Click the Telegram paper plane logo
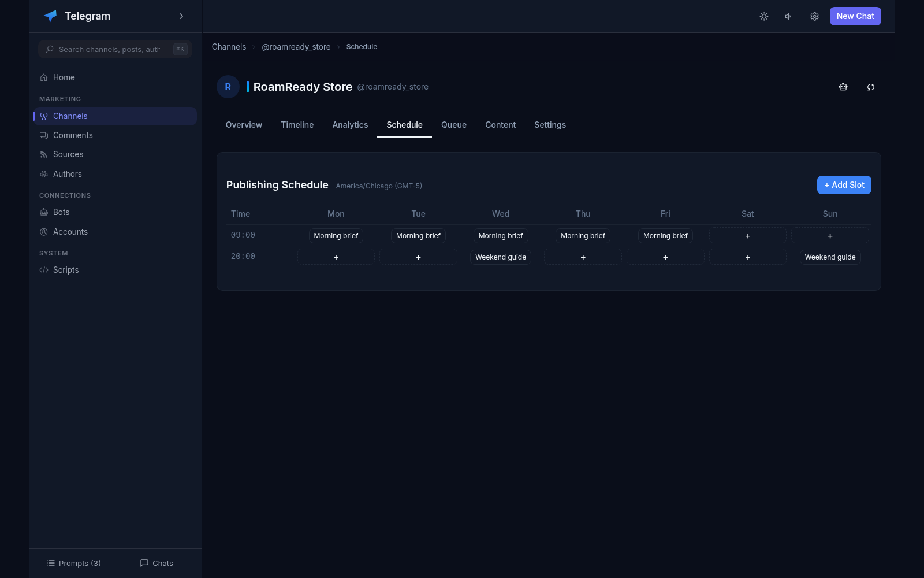This screenshot has height=578, width=924. click(50, 16)
